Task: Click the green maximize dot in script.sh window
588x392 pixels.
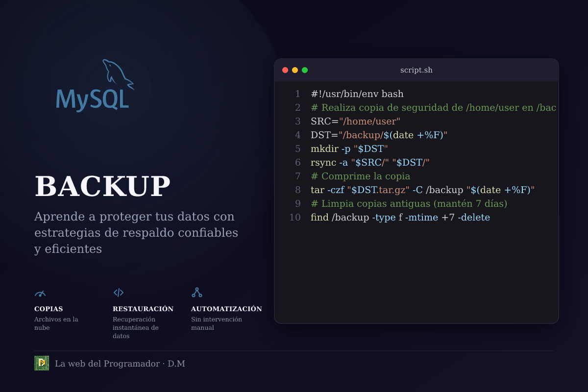Action: [x=305, y=70]
